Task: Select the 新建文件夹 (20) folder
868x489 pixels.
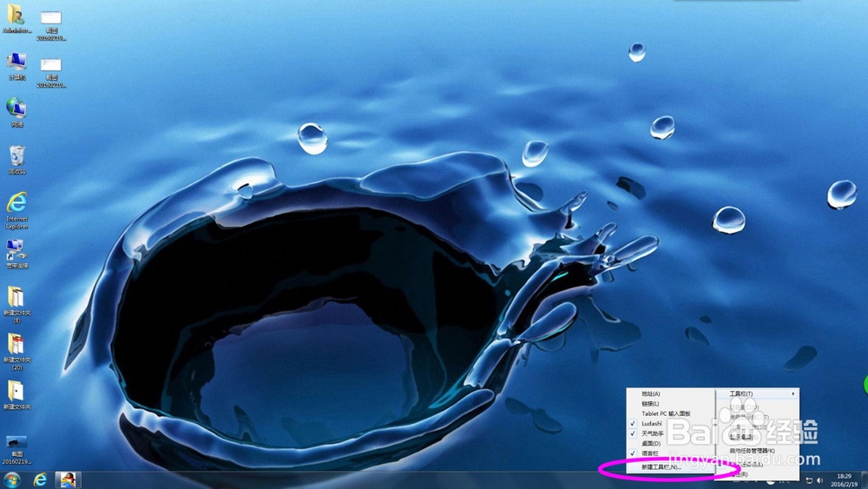Action: tap(16, 352)
